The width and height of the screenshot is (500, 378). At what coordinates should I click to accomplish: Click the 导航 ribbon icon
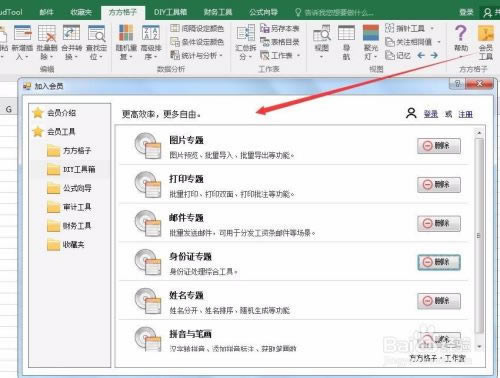(346, 34)
